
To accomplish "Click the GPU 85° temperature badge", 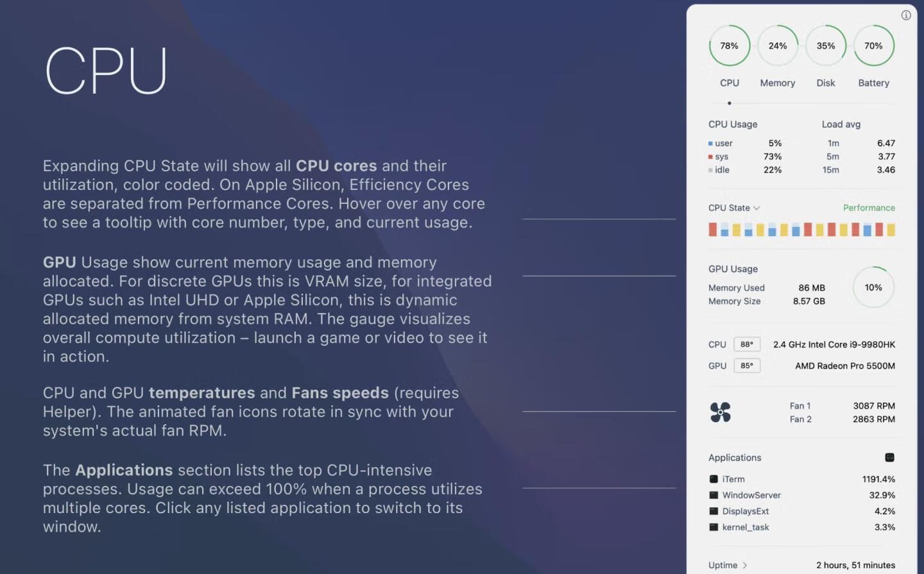I will [x=746, y=366].
